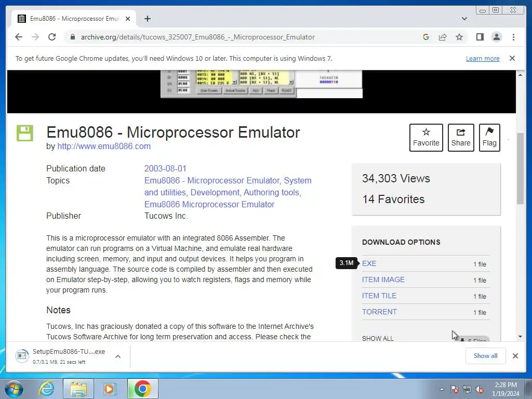Open the Action Center flag tray icon
The image size is (532, 399).
(455, 390)
